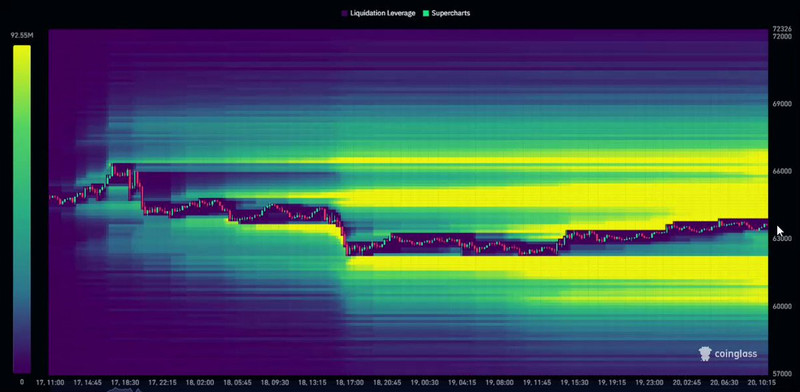Click the purple Liquidation Leverage legend swatch
This screenshot has width=800, height=392.
(x=344, y=13)
